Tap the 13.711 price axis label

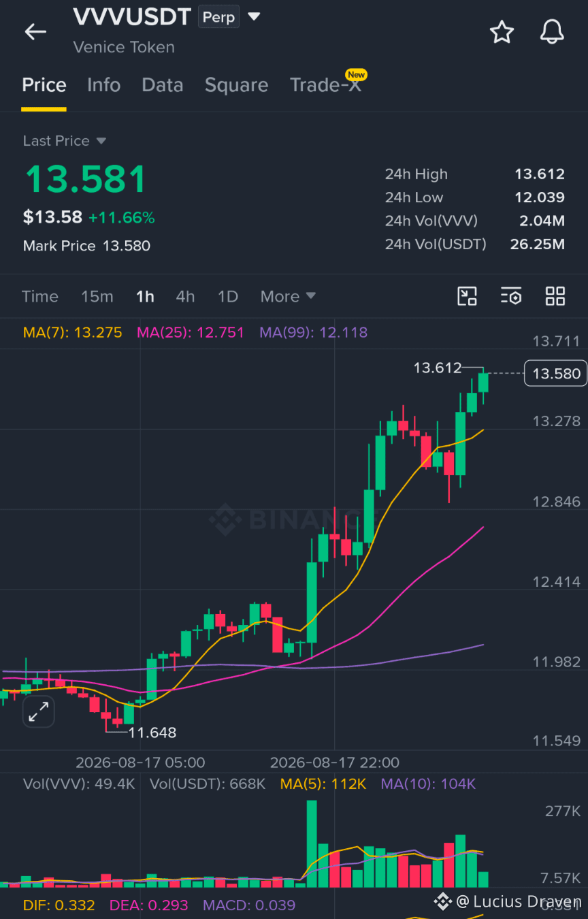click(x=557, y=341)
